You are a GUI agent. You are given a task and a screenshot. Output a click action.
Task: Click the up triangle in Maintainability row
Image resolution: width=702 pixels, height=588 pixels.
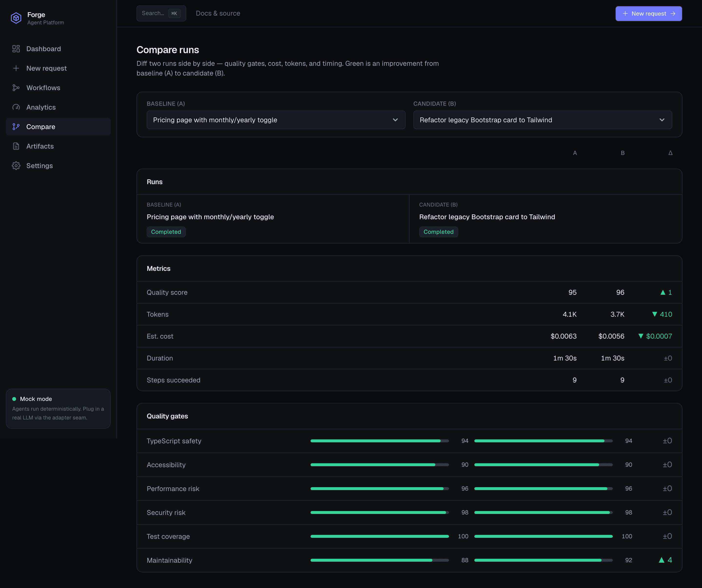661,560
